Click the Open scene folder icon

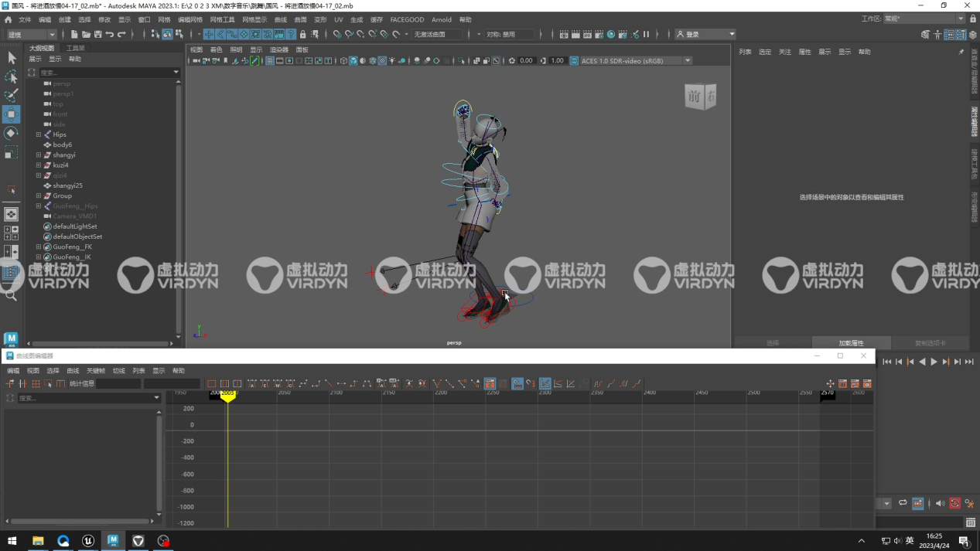[x=86, y=34]
